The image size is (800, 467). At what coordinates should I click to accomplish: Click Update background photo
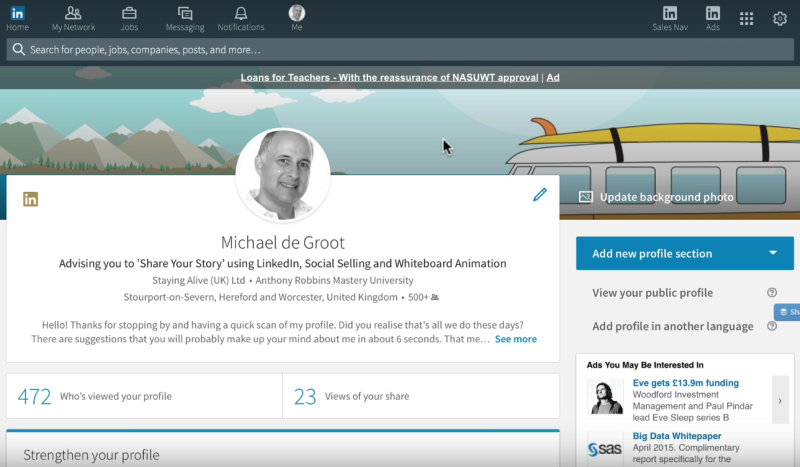coord(666,197)
